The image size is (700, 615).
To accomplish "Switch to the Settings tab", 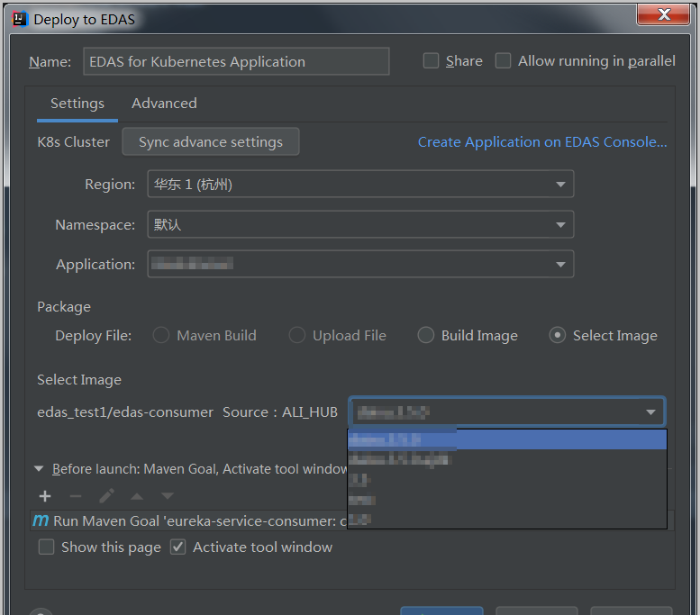I will 77,103.
